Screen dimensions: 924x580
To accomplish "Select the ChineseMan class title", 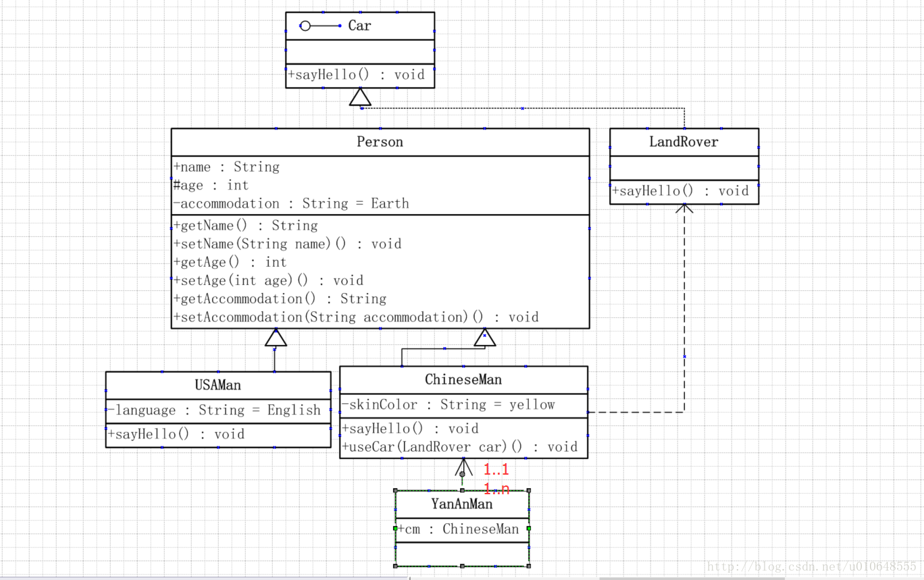I will pyautogui.click(x=463, y=379).
